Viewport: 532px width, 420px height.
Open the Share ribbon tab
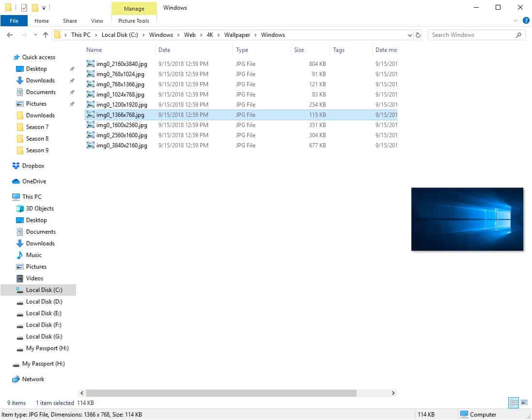[x=70, y=21]
